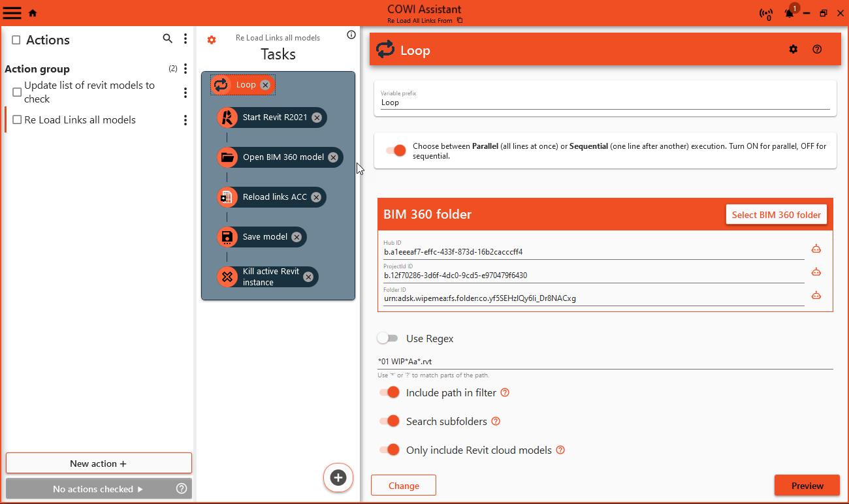This screenshot has width=849, height=504.
Task: Toggle parallel or sequential execution switch
Action: (395, 151)
